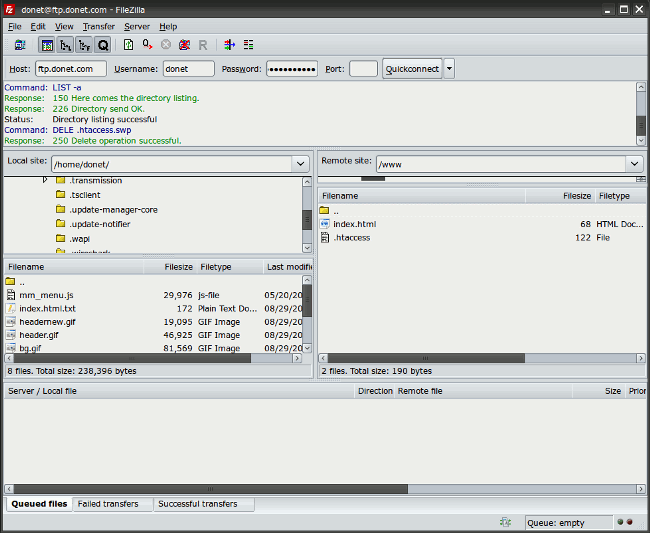650x533 pixels.
Task: Open the Transfer menu
Action: tap(99, 27)
